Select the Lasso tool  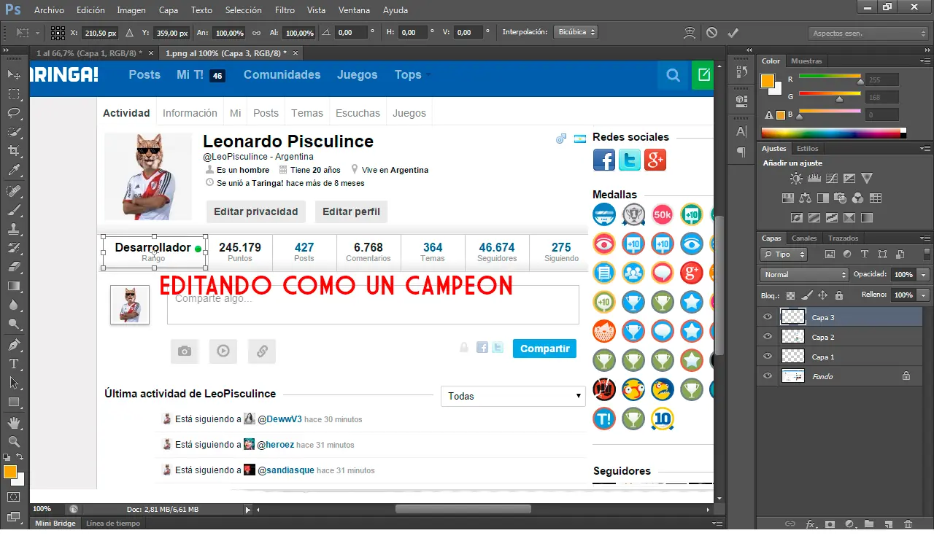tap(13, 113)
